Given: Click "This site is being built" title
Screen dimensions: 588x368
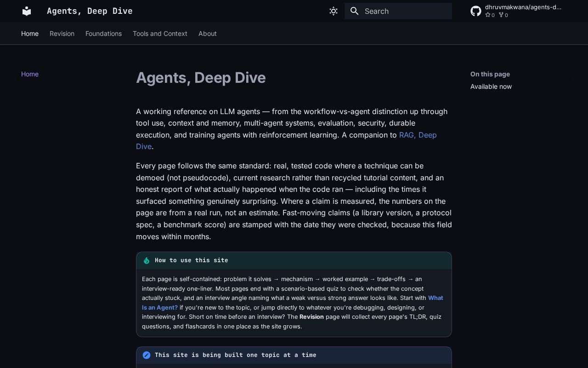Looking at the screenshot, I should tap(236, 355).
